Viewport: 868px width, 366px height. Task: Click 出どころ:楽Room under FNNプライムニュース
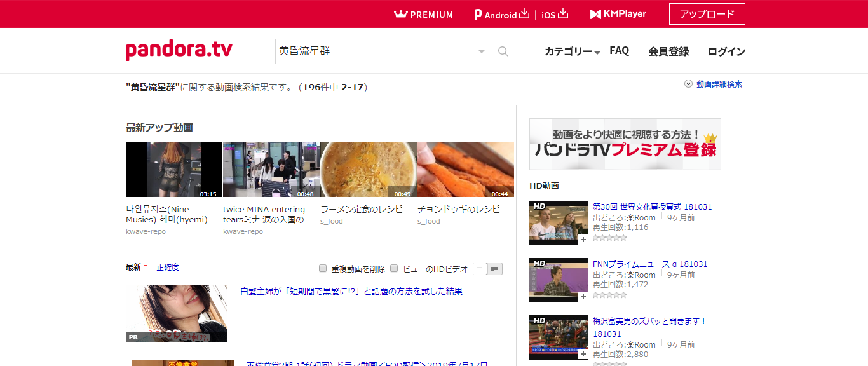click(x=624, y=274)
